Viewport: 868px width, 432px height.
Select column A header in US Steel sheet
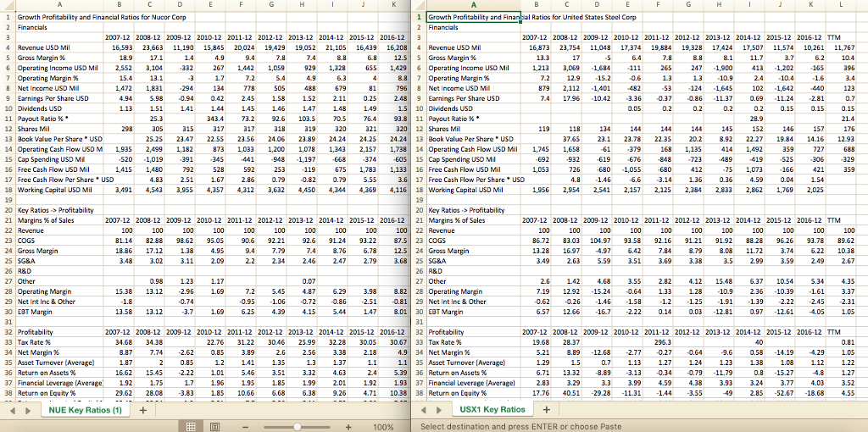pos(473,5)
